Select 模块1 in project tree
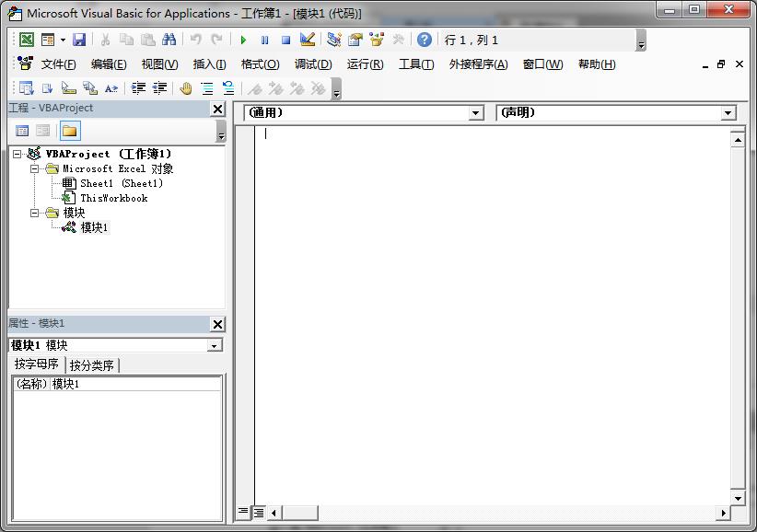The image size is (757, 532). (94, 227)
